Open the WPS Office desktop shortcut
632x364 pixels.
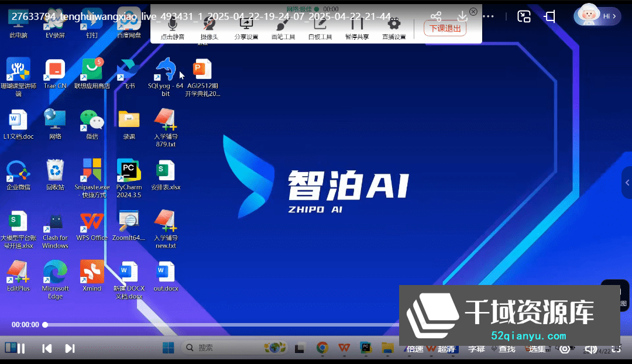tap(92, 226)
